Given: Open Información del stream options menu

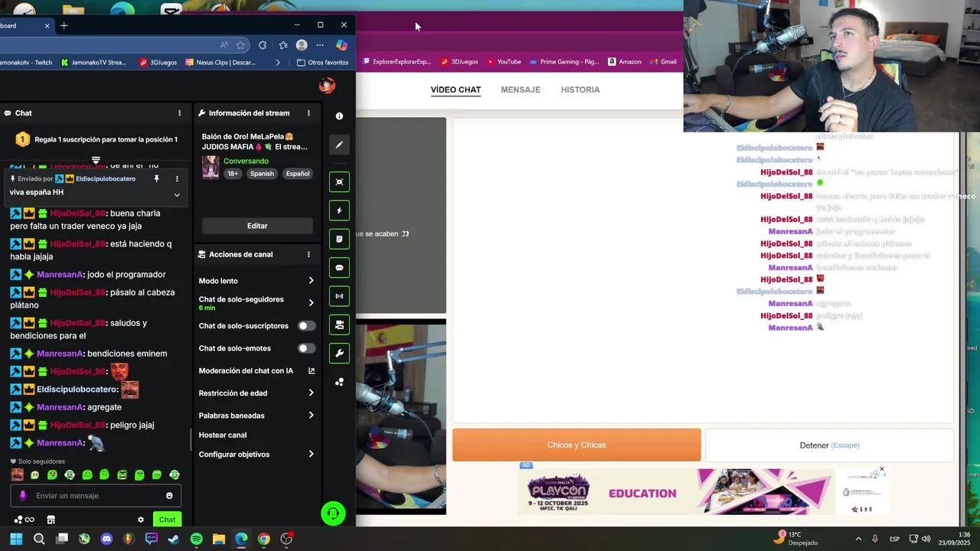Looking at the screenshot, I should point(309,113).
